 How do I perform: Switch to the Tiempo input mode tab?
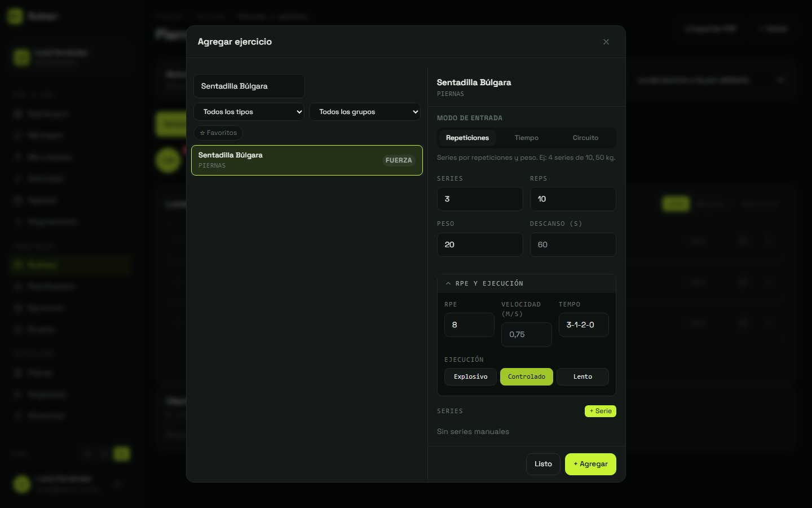(x=527, y=138)
